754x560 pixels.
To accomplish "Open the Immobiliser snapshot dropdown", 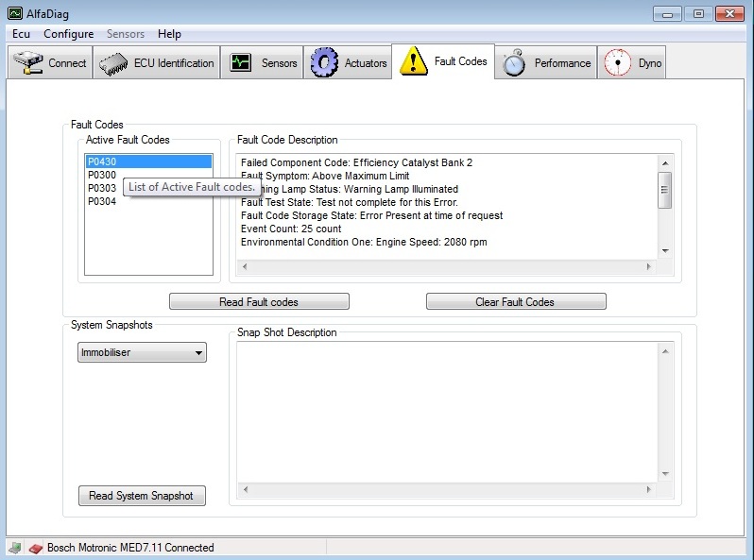I will point(142,353).
